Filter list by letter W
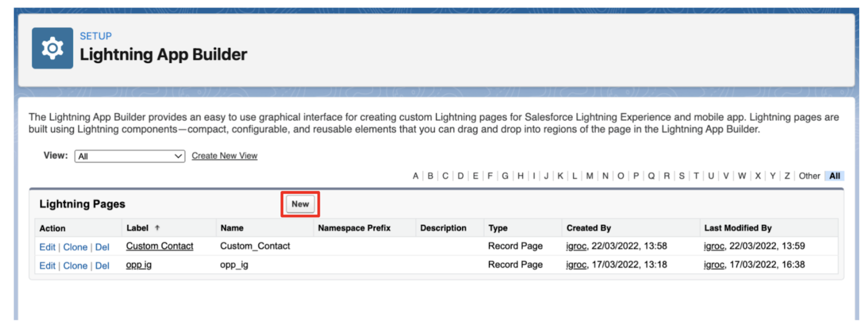 [x=742, y=176]
